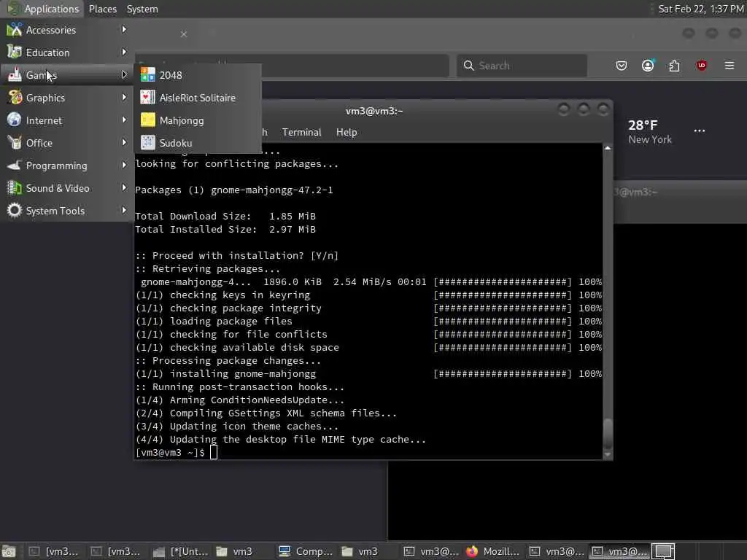Click the 28°F New York weather widget
The image size is (747, 560).
pyautogui.click(x=650, y=132)
